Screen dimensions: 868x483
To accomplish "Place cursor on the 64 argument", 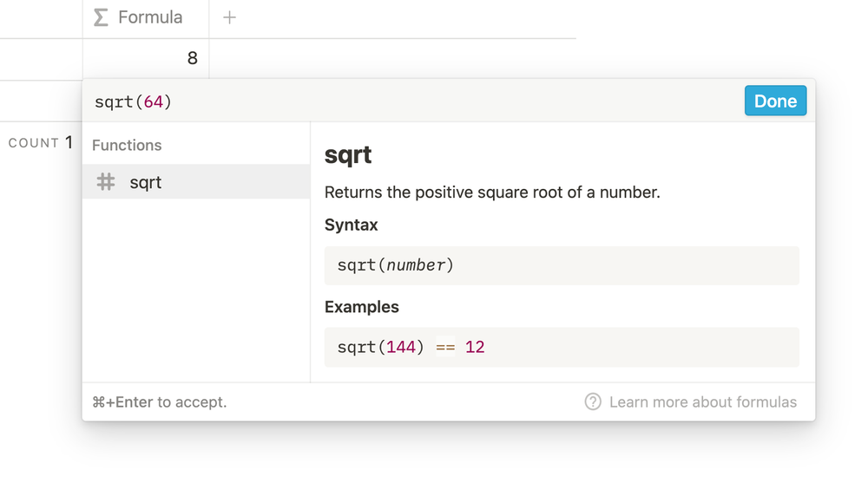I will pos(154,101).
